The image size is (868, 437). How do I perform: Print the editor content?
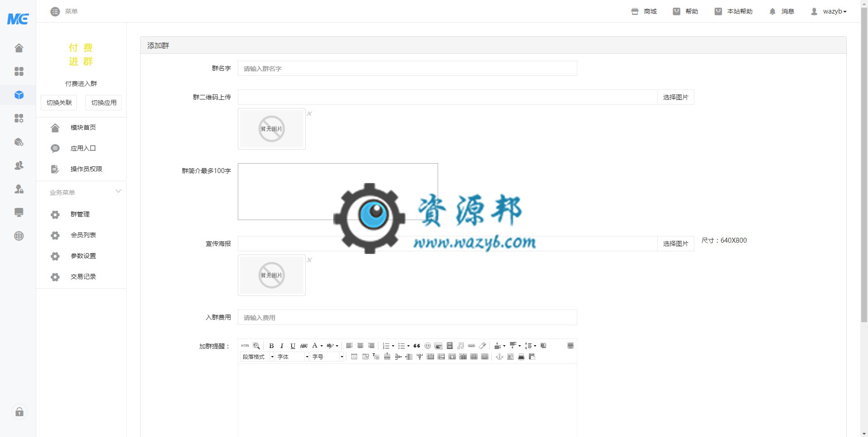point(521,357)
